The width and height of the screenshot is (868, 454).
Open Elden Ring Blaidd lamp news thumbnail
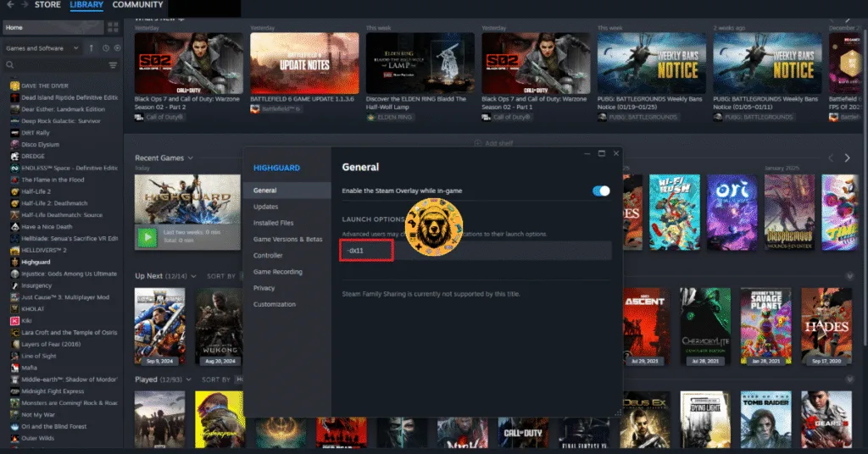point(420,63)
